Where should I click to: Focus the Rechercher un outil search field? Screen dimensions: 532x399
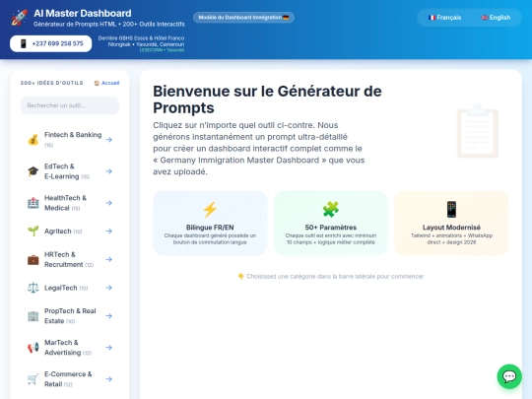(70, 105)
